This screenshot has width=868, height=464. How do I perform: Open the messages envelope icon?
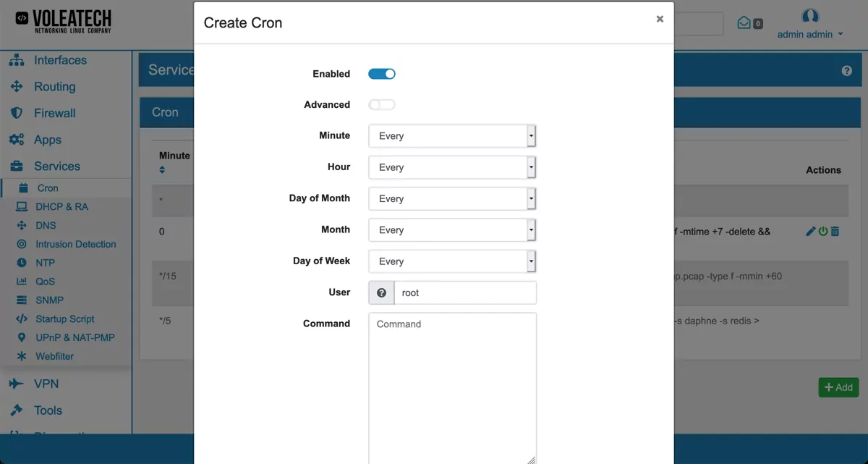745,22
